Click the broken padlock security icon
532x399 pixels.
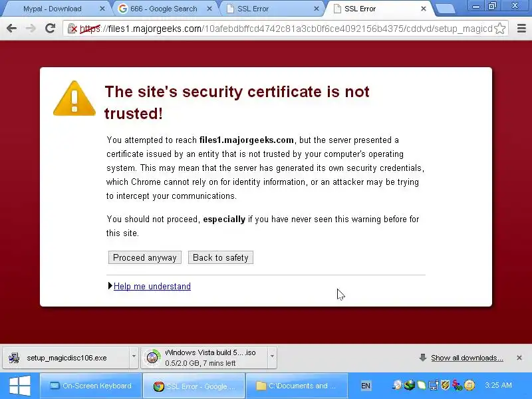pyautogui.click(x=72, y=29)
